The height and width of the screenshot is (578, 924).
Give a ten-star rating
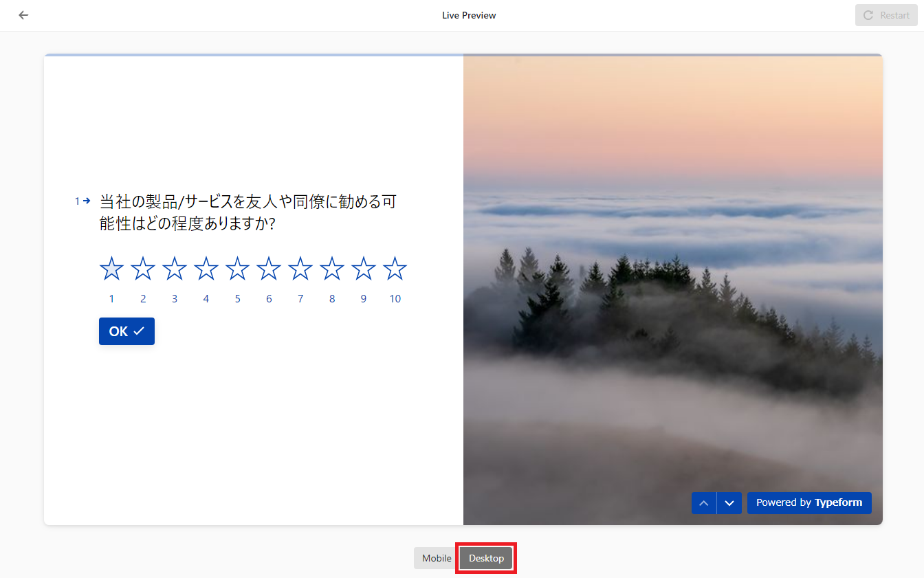pyautogui.click(x=395, y=269)
